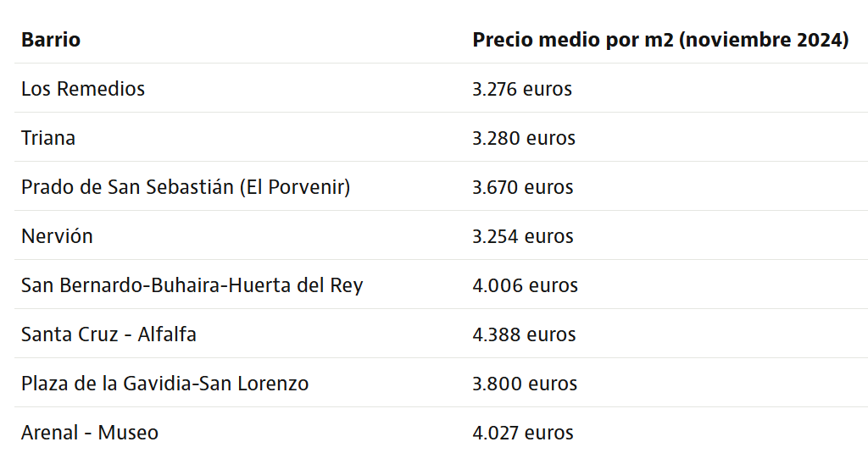Select the Nervión neighborhood cell
This screenshot has width=868, height=453.
point(57,236)
